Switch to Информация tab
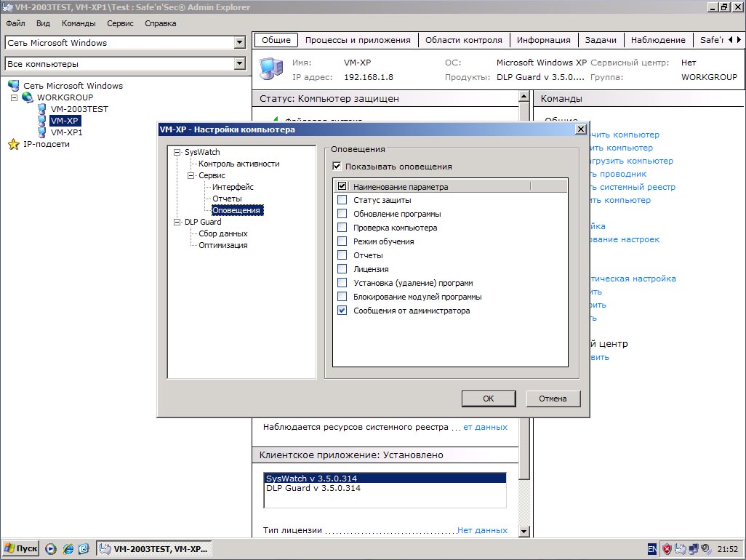This screenshot has height=560, width=746. [x=543, y=40]
